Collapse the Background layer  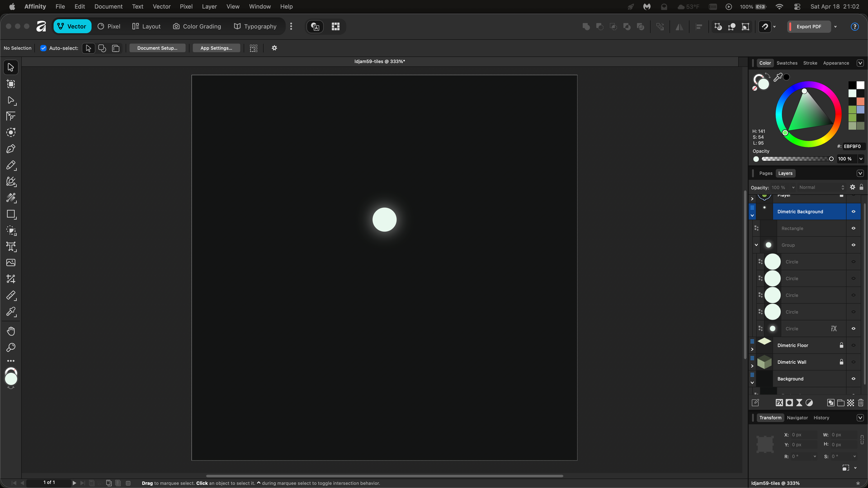[752, 383]
